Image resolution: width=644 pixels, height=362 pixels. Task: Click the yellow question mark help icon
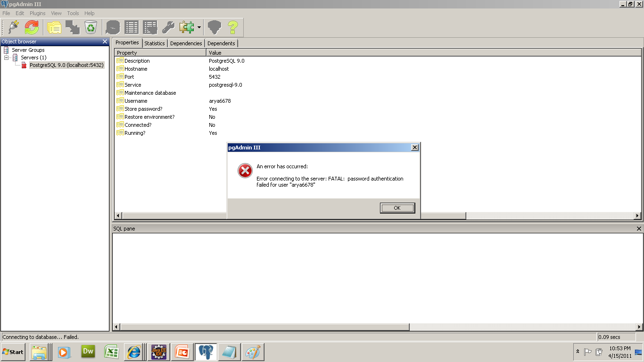(x=232, y=28)
